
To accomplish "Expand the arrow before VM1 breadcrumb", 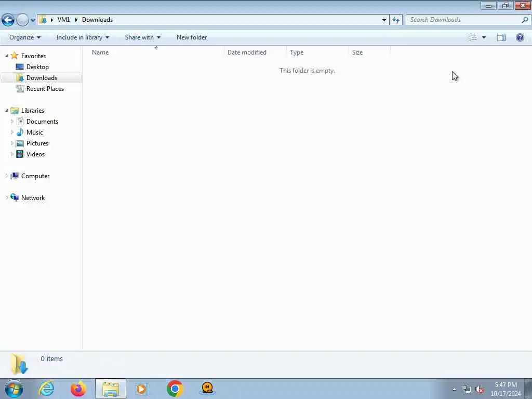I will point(52,20).
